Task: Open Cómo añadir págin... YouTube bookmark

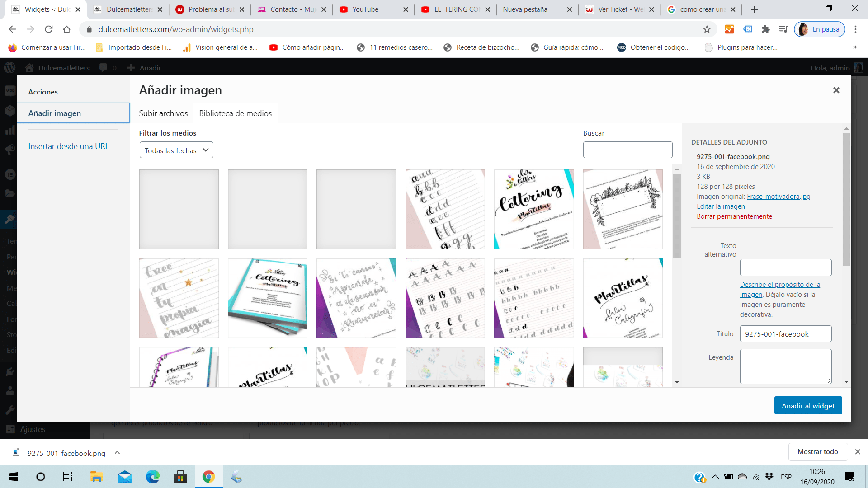Action: (307, 47)
